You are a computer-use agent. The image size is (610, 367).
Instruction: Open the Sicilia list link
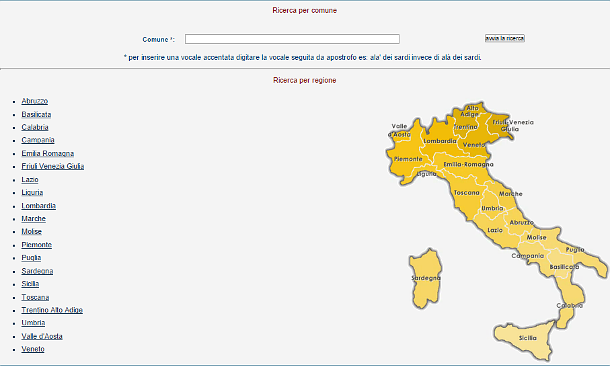[x=30, y=284]
